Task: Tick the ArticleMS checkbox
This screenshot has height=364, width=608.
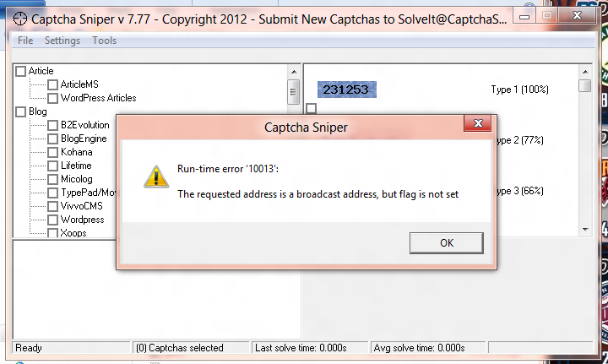Action: [x=52, y=85]
